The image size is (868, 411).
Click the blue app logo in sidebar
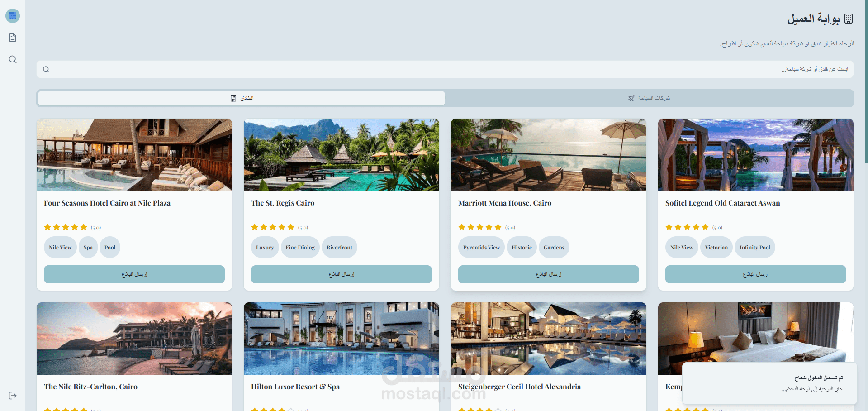click(13, 16)
